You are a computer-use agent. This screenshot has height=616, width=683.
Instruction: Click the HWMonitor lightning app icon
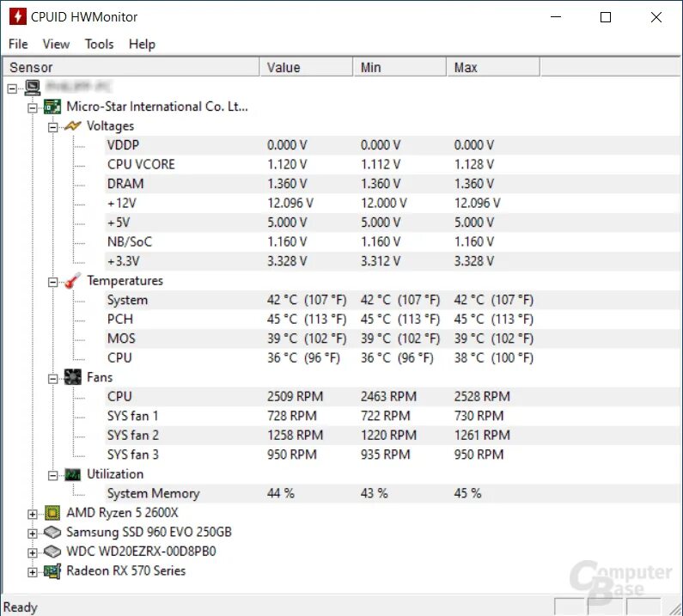[x=17, y=16]
